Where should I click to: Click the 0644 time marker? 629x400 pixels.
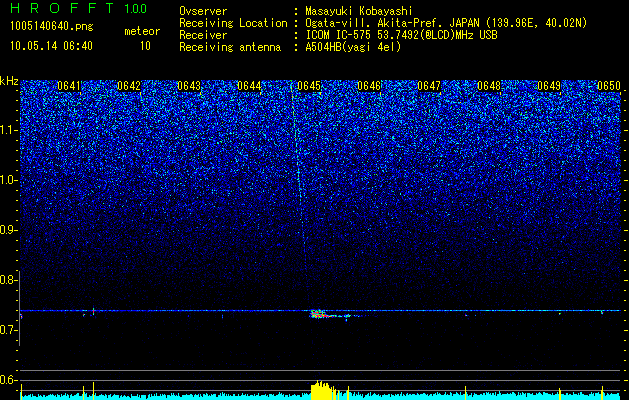pyautogui.click(x=249, y=86)
